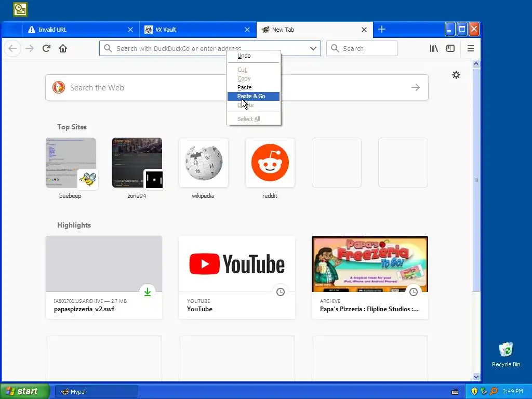Click the history clock icon on YouTube card

tap(280, 292)
